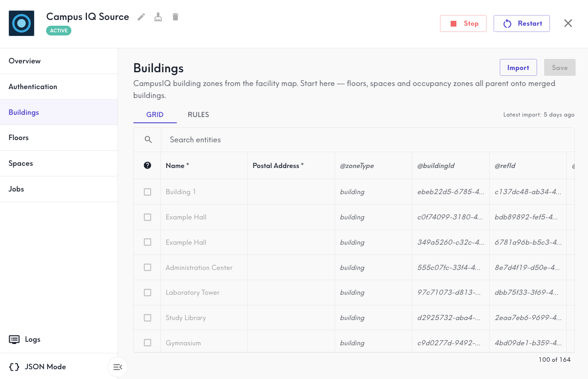This screenshot has height=379, width=588.
Task: Delete source using trash icon
Action: (x=175, y=17)
